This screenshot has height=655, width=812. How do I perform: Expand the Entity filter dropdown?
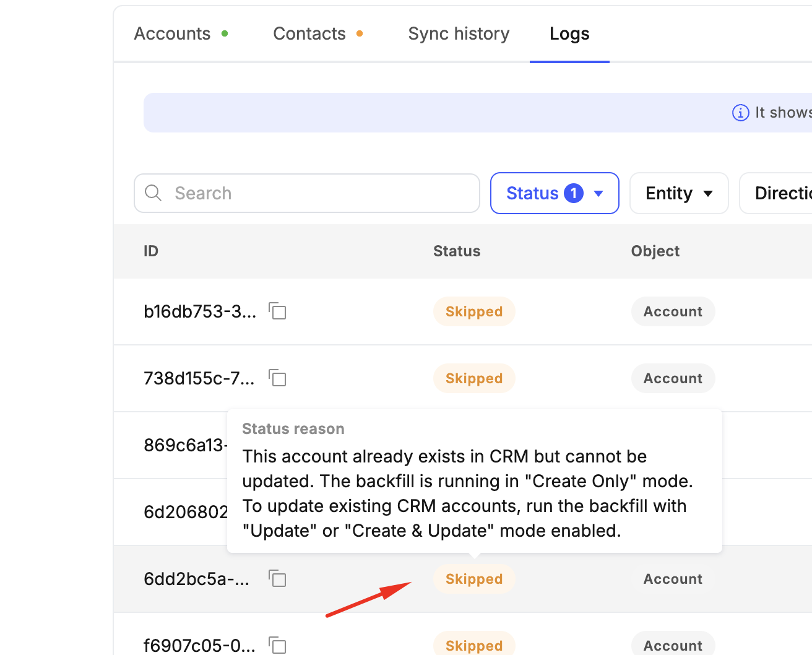coord(678,193)
